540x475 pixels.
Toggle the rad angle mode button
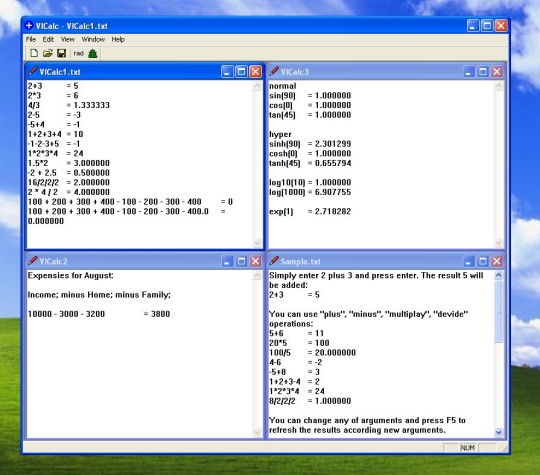[79, 53]
